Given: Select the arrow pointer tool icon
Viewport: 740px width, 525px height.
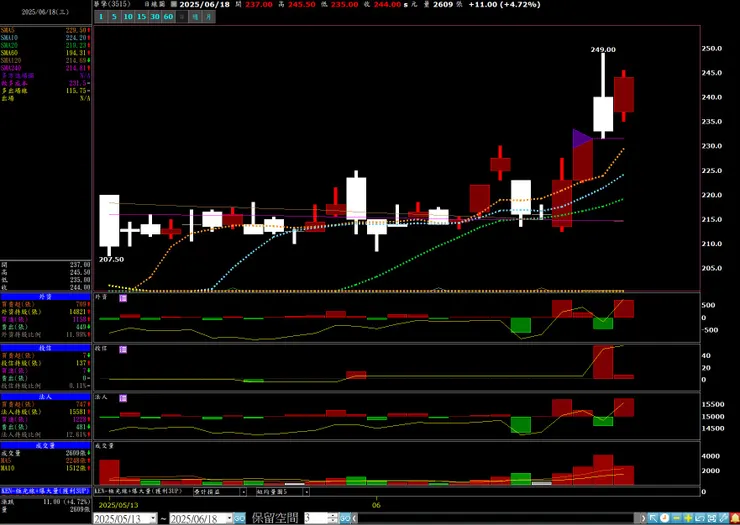Looking at the screenshot, I should [653, 518].
